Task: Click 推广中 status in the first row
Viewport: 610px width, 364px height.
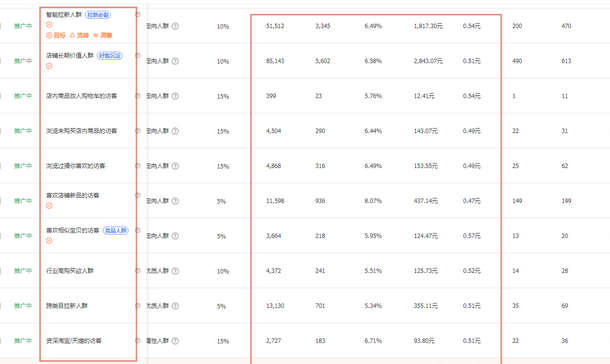Action: pos(23,26)
